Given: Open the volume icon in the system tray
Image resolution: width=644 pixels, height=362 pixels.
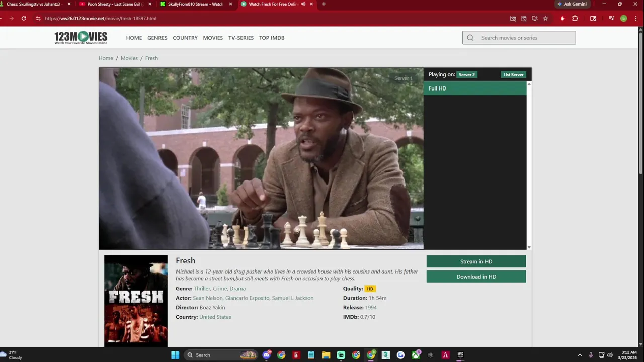Looking at the screenshot, I should (x=610, y=355).
